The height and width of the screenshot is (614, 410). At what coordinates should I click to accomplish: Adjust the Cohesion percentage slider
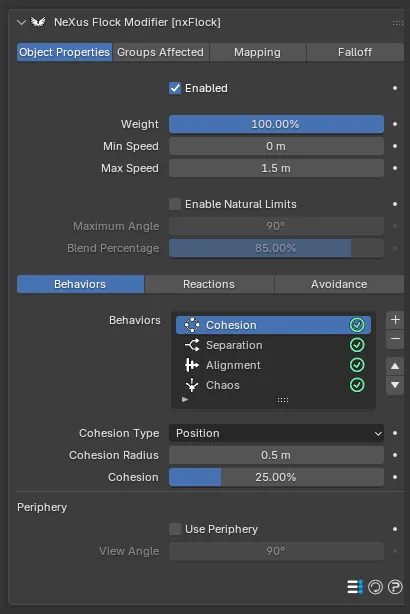click(x=276, y=477)
